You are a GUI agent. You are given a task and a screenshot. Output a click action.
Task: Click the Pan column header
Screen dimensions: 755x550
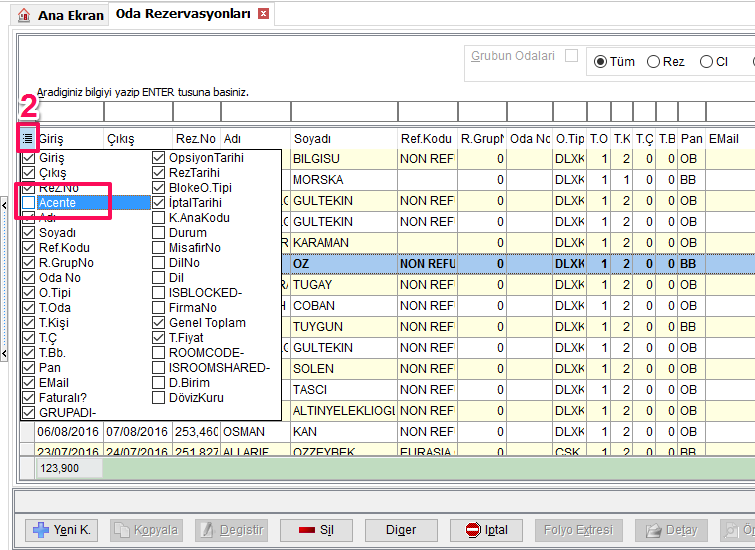(691, 139)
